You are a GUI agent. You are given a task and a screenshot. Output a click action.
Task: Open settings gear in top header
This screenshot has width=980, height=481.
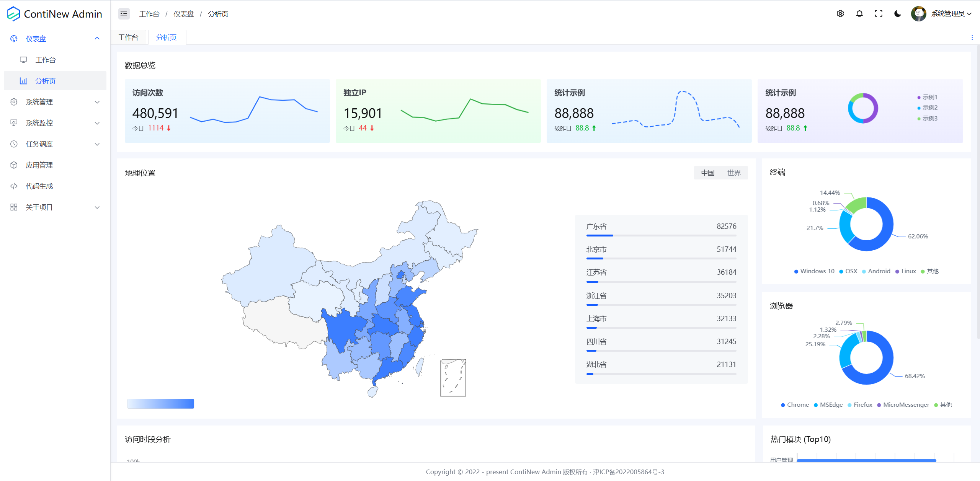pos(840,14)
